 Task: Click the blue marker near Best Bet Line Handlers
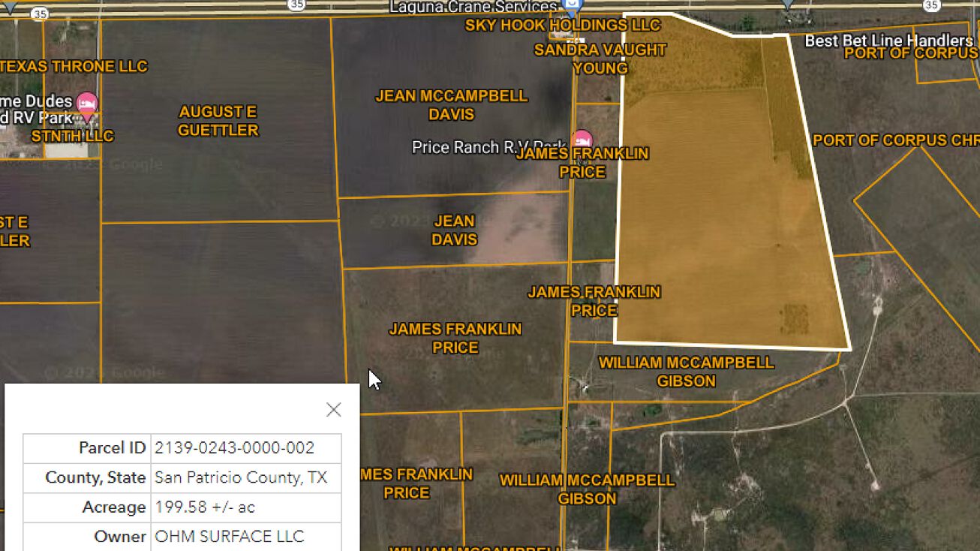tap(788, 5)
